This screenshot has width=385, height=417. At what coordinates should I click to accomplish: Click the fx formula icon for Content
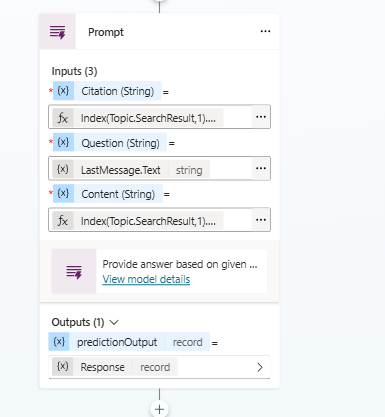pos(63,221)
